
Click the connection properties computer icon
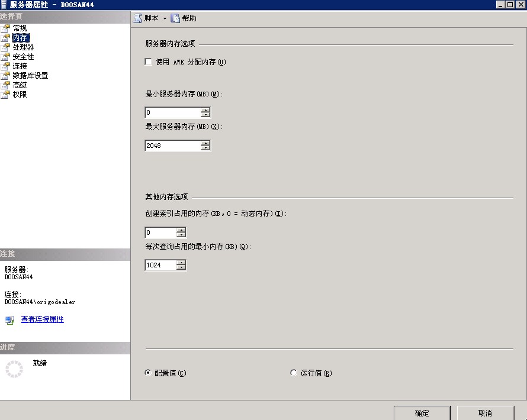(9, 320)
